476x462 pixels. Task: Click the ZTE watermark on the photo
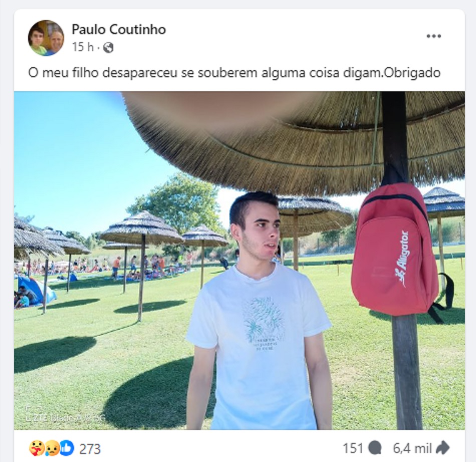pos(65,417)
